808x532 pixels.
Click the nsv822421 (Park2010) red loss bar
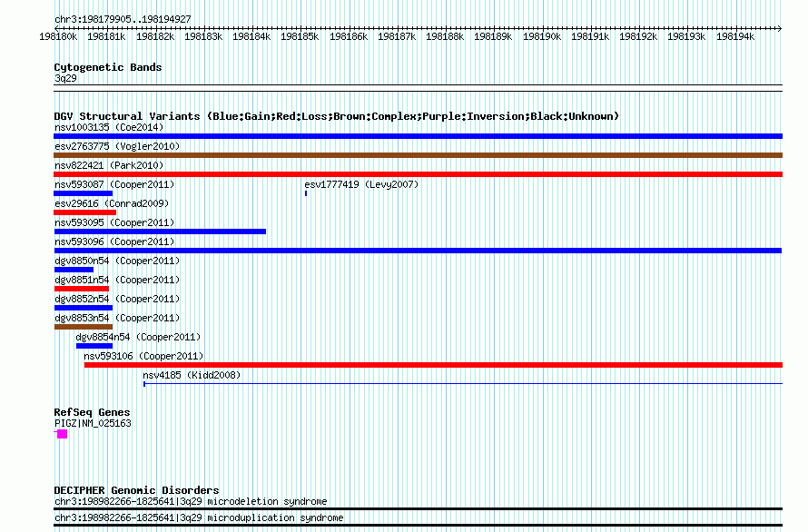tap(418, 174)
